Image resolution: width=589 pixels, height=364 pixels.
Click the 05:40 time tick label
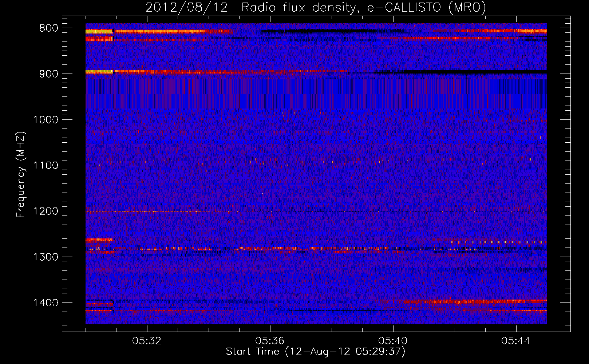393,341
